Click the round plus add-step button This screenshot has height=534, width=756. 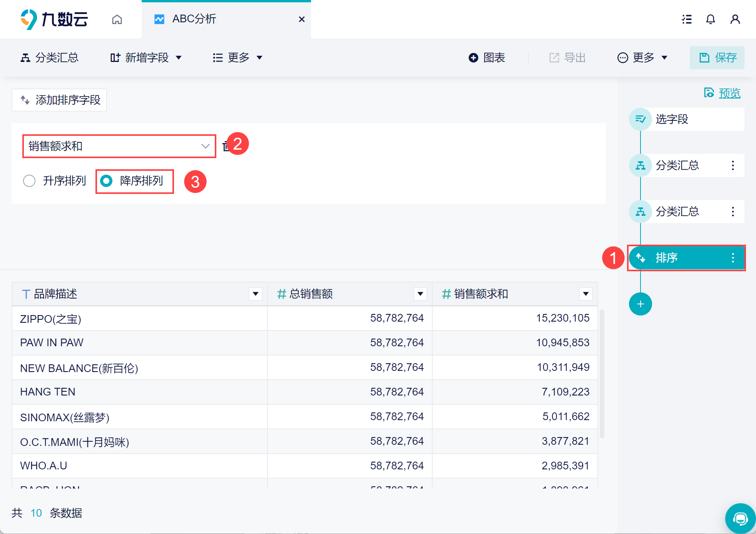point(640,304)
